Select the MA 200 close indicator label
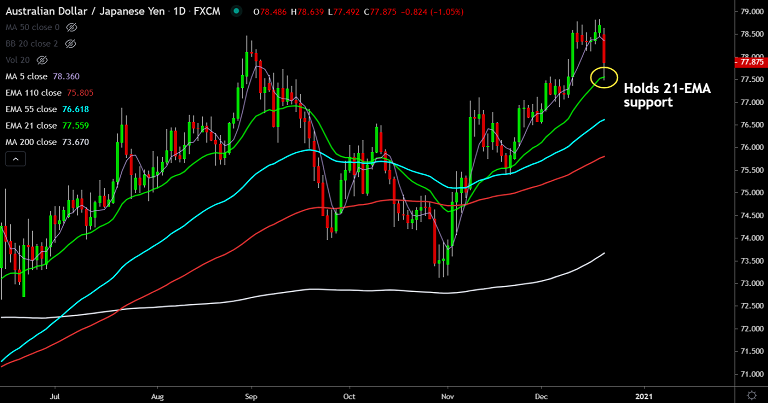 coord(31,142)
